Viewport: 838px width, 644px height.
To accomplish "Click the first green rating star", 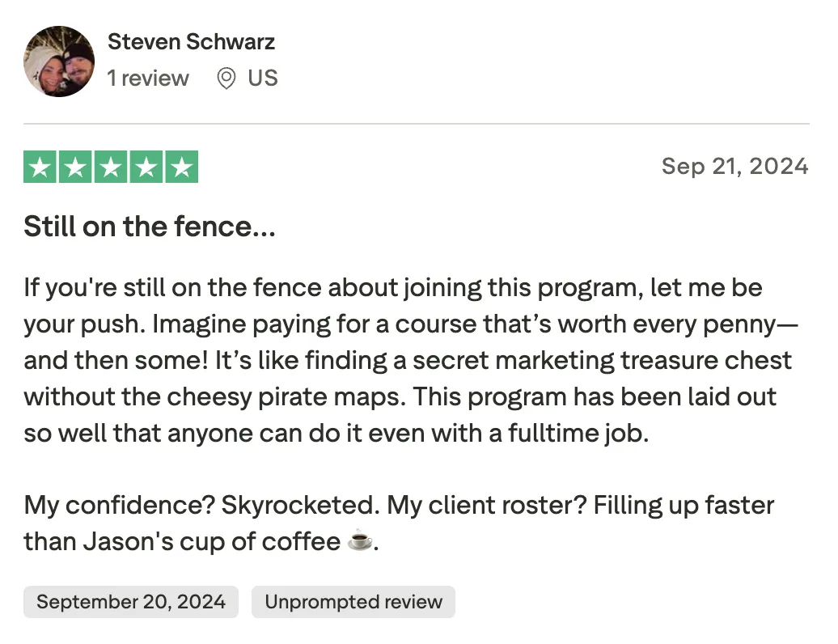I will point(40,167).
